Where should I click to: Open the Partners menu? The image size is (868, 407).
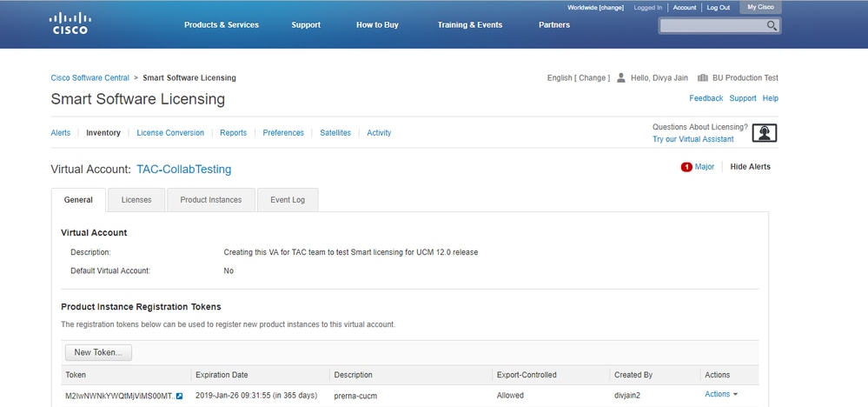(x=554, y=25)
